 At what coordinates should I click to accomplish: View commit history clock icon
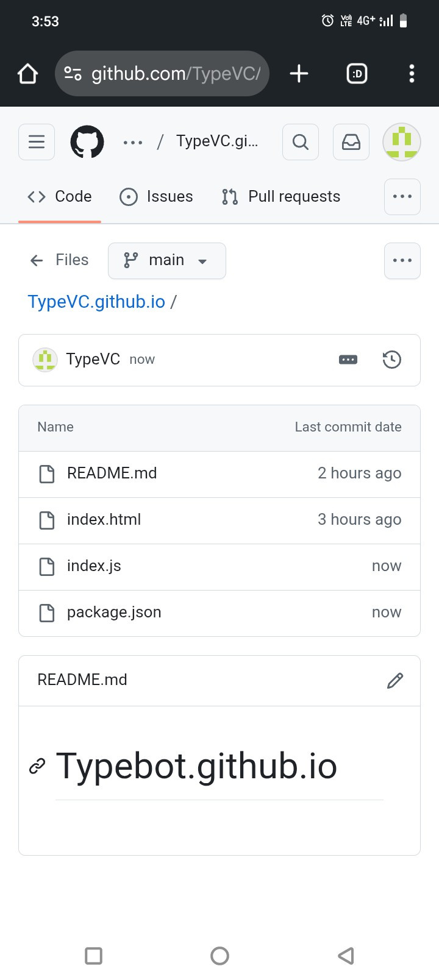click(x=392, y=360)
